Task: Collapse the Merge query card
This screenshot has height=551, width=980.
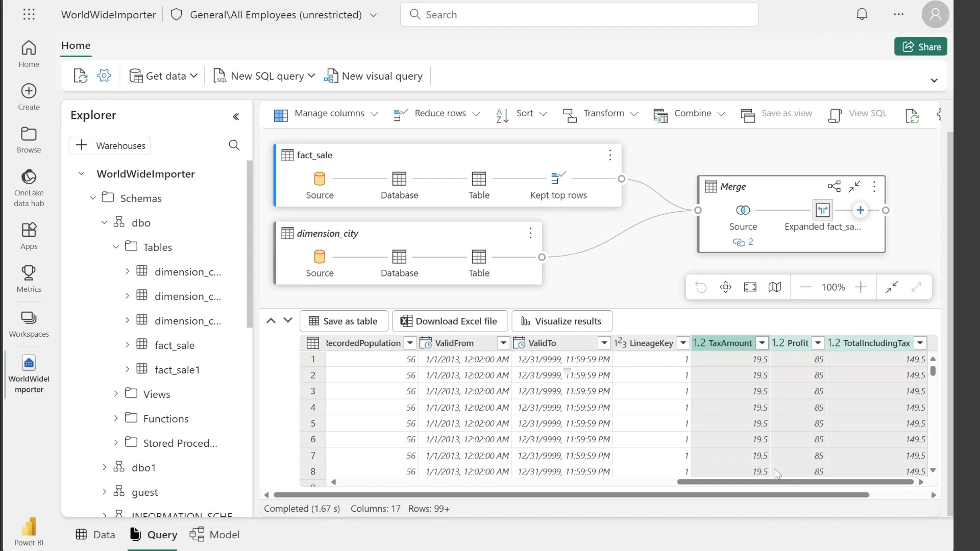Action: click(x=854, y=187)
